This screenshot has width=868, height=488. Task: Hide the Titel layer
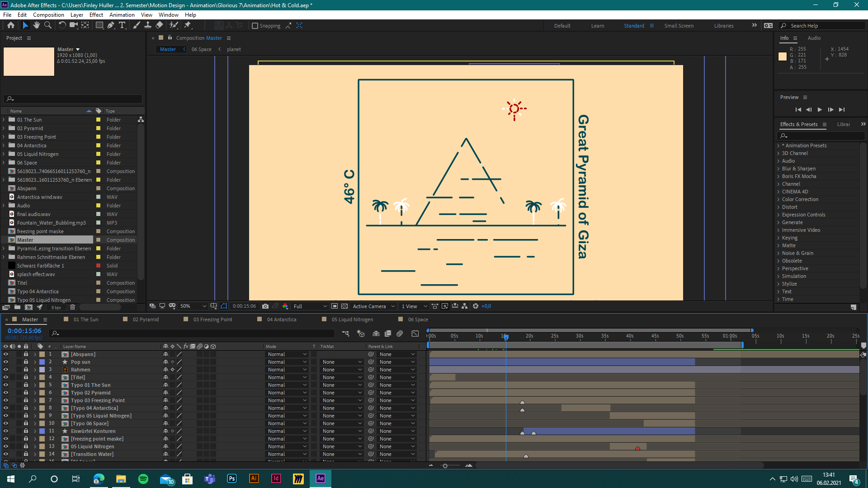point(5,377)
